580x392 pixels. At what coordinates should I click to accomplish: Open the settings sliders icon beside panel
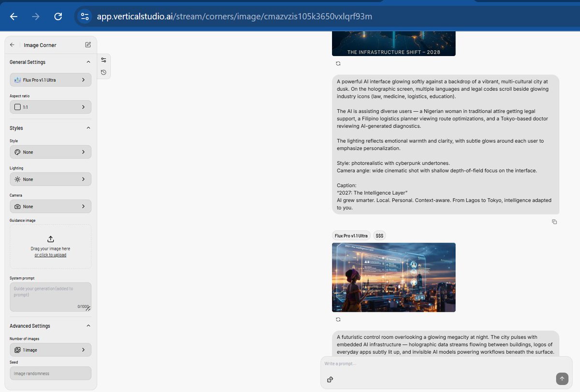coord(103,60)
